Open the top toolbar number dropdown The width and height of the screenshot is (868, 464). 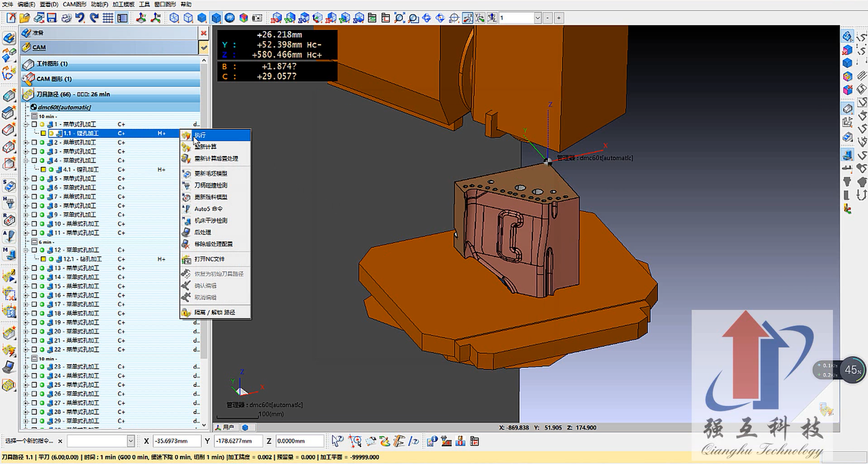(x=537, y=18)
